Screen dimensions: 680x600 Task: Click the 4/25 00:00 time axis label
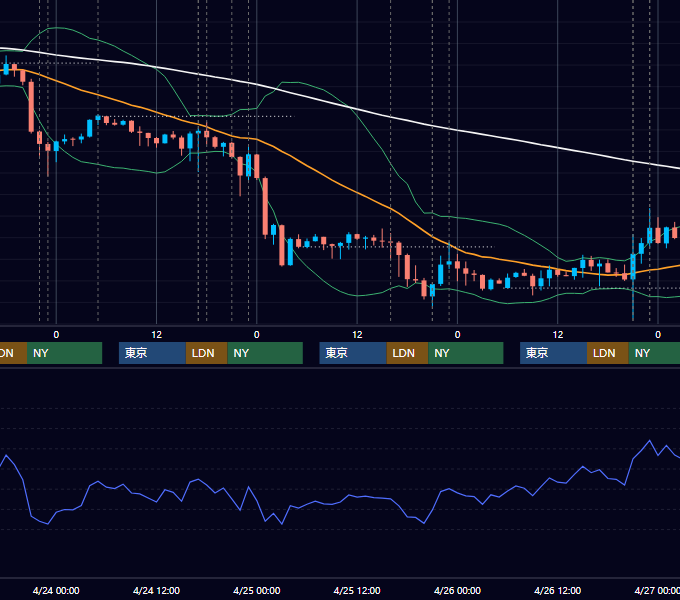tap(257, 590)
